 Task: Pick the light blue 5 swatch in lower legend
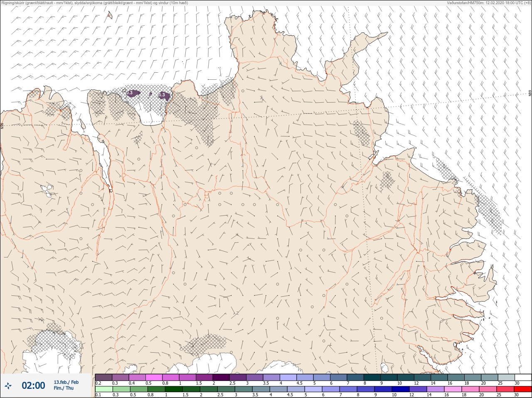tap(313, 389)
